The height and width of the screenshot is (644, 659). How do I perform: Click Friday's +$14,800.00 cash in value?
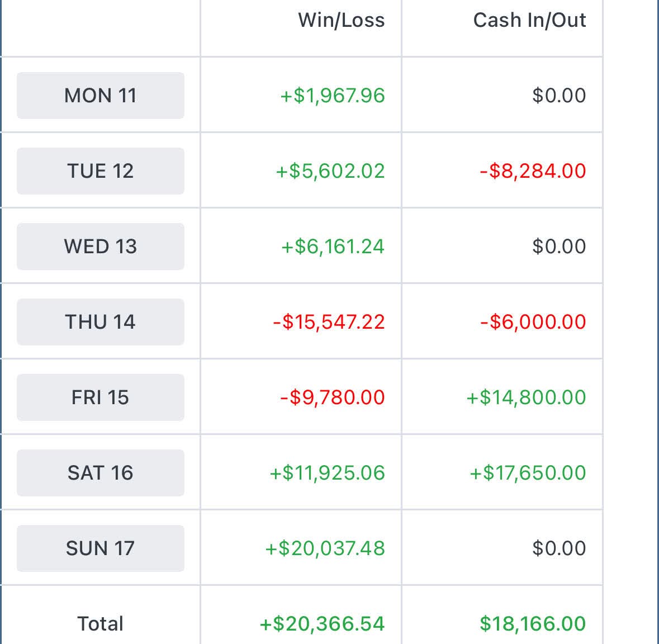pyautogui.click(x=526, y=397)
